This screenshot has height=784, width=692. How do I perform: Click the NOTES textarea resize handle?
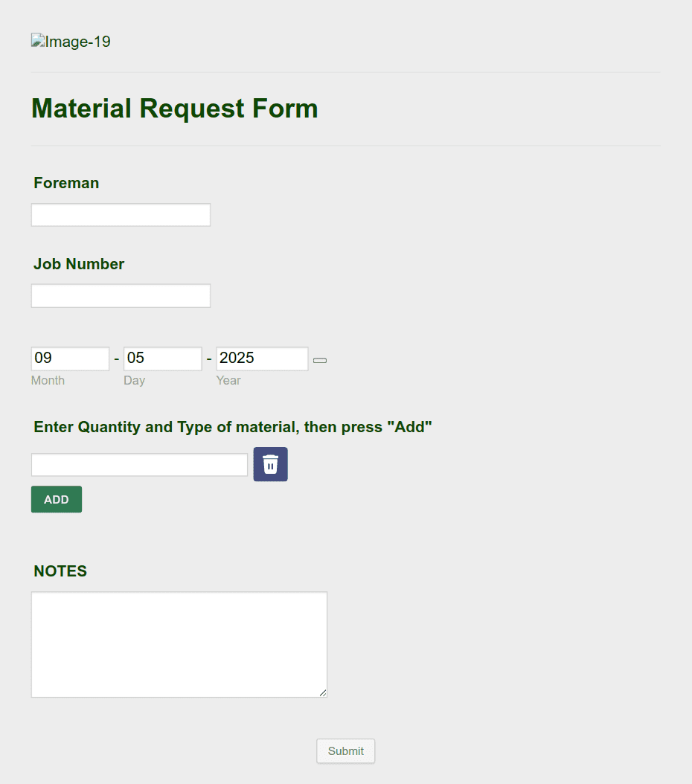pos(323,693)
